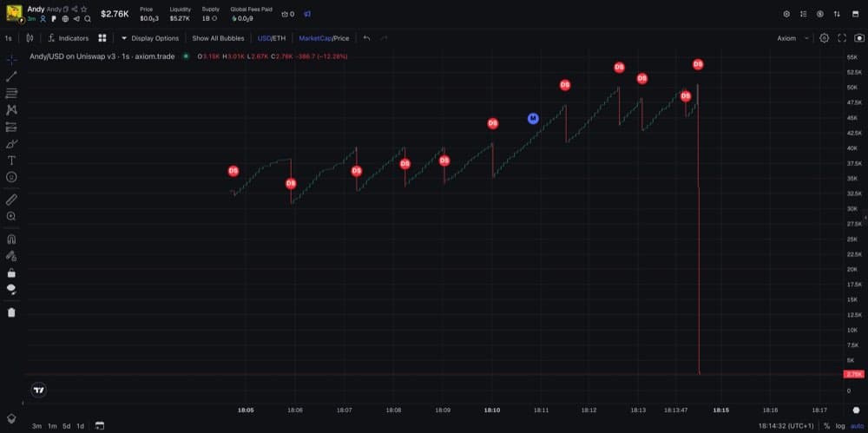Toggle MarketCap/Price display mode
The height and width of the screenshot is (433, 868).
(324, 38)
